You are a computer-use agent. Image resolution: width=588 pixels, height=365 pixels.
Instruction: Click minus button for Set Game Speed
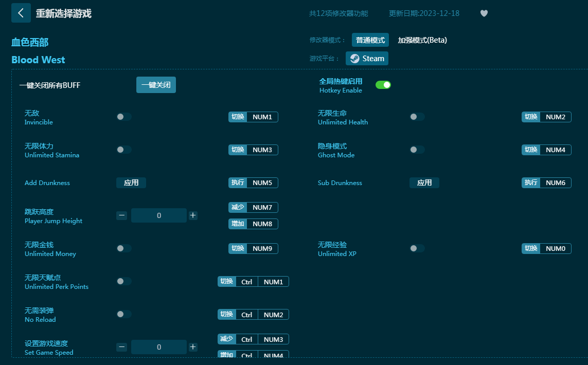click(122, 347)
